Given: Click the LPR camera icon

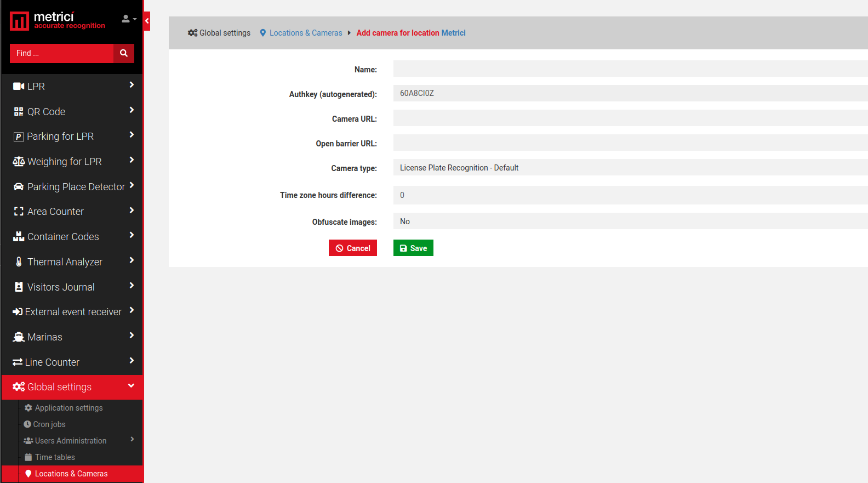Looking at the screenshot, I should coord(19,87).
